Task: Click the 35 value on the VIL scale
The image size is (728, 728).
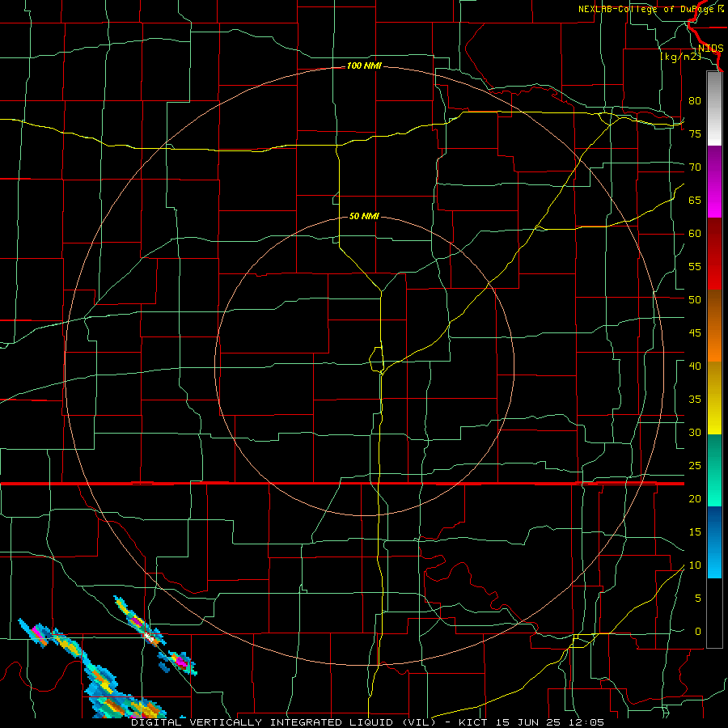Action: point(695,400)
